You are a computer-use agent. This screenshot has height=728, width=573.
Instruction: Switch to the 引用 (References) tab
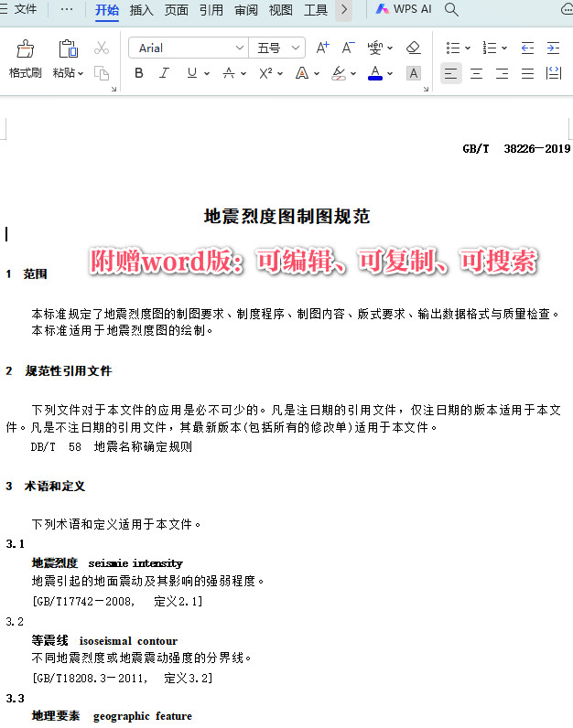pos(211,10)
